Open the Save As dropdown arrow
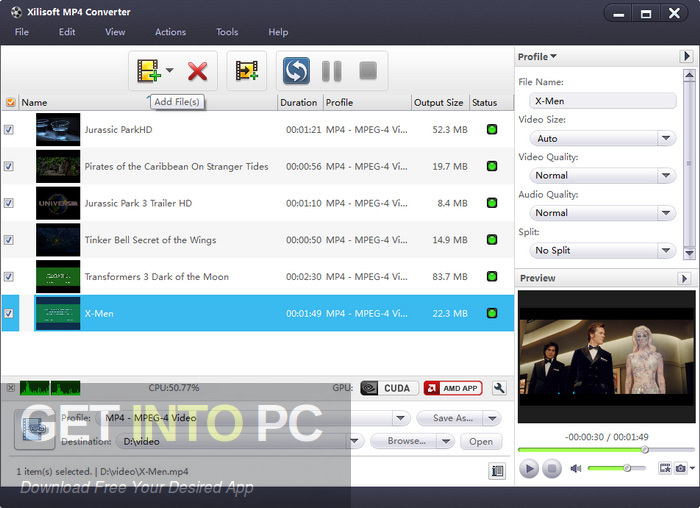This screenshot has height=508, width=700. tap(492, 418)
